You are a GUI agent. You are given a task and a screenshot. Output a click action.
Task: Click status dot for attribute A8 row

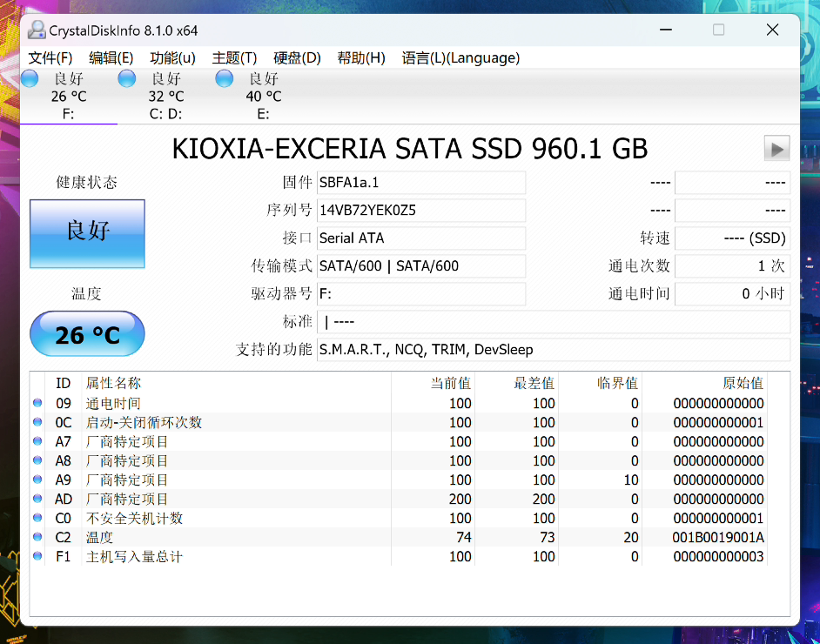point(37,460)
